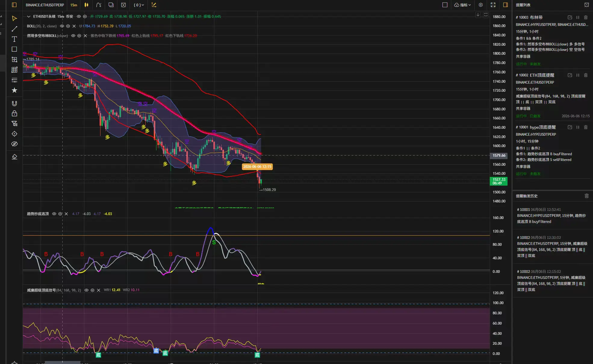Open the multi-chart layout icon

pos(111,5)
